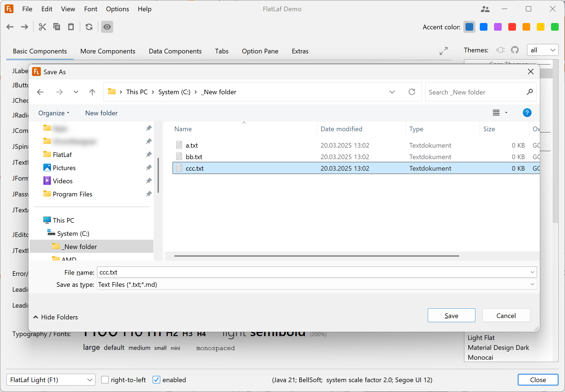Unpin the Pictures quick access entry

149,167
